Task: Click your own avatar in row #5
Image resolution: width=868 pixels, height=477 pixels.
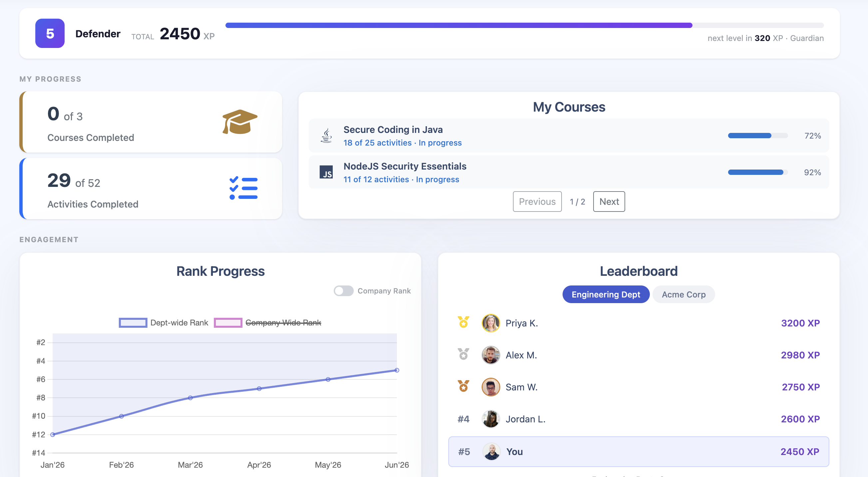Action: click(491, 452)
